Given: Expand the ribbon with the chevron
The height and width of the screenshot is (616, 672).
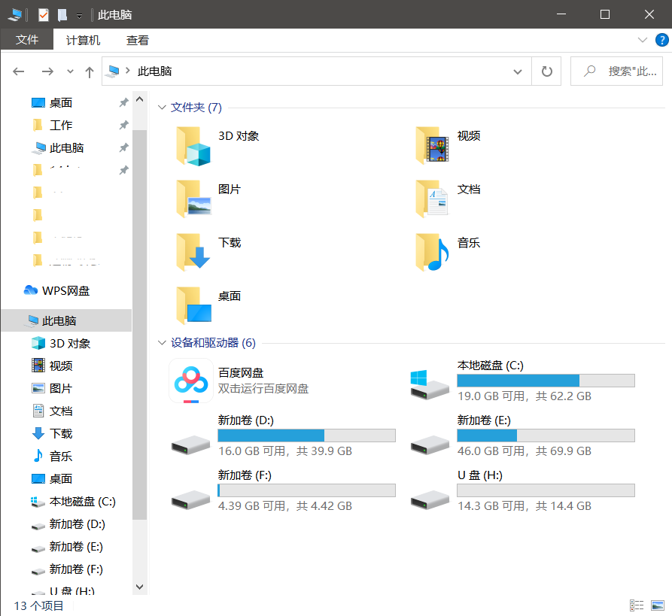Looking at the screenshot, I should (x=642, y=40).
